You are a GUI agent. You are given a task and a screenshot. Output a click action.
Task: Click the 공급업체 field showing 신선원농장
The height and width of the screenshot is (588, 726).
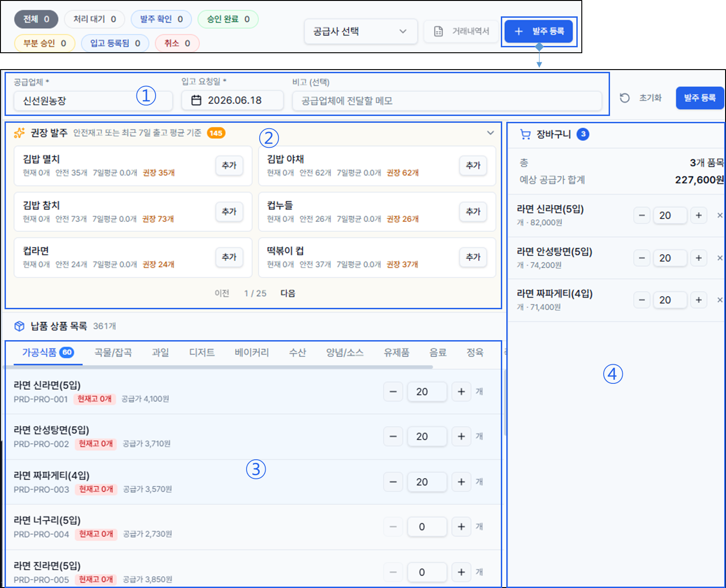pos(93,101)
